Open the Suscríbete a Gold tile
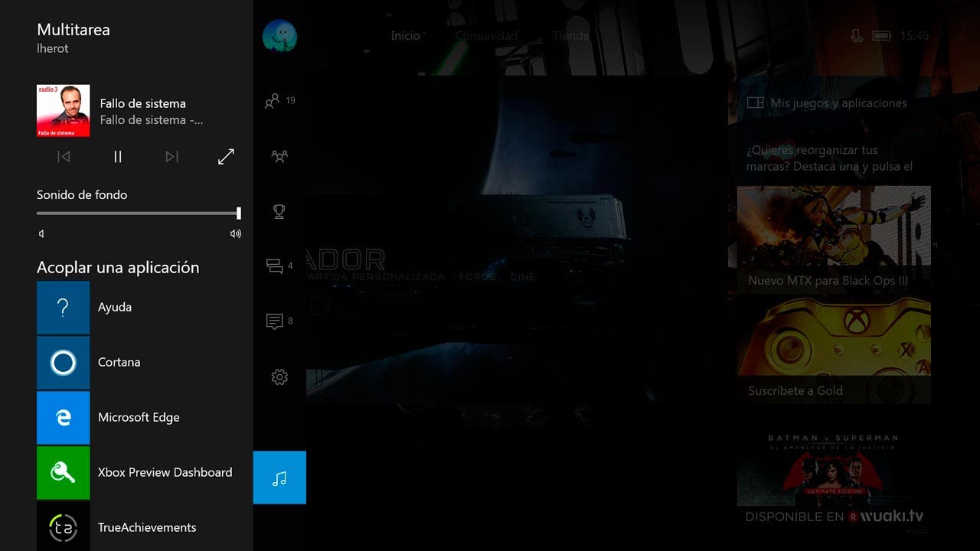Screen dimensions: 980x551 point(834,350)
